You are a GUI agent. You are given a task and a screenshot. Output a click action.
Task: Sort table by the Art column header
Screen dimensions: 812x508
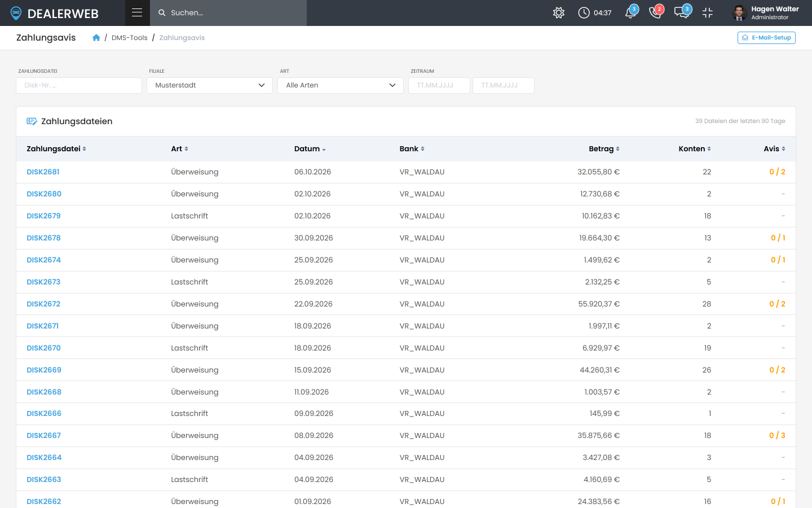click(x=179, y=149)
